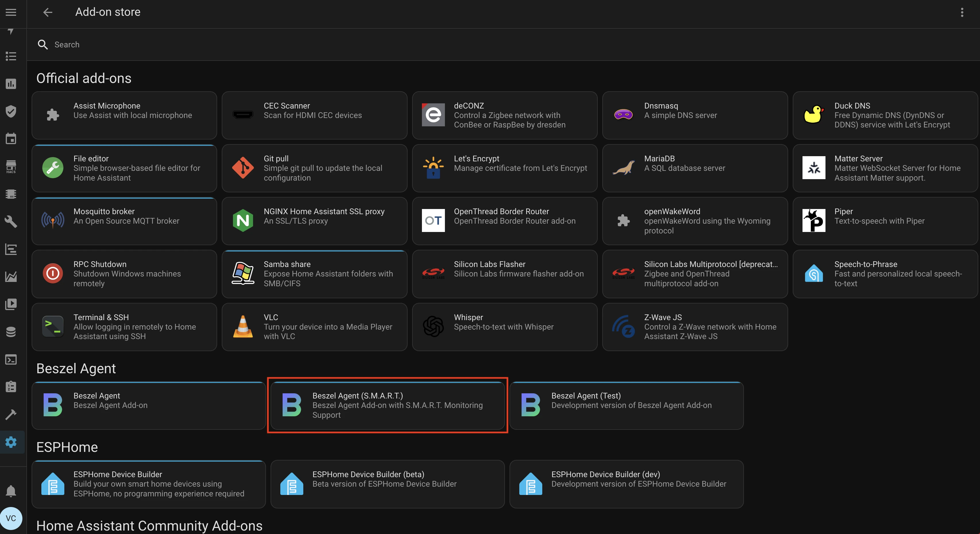The height and width of the screenshot is (534, 980).
Task: Open the clipboard list sidebar icon
Action: click(x=11, y=387)
